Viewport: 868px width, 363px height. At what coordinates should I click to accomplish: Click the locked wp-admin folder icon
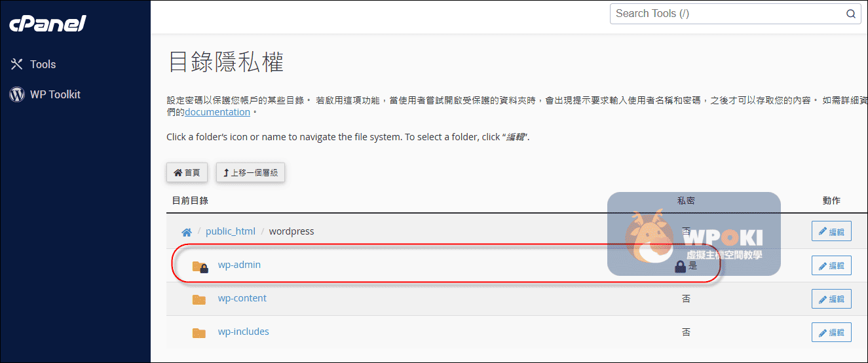click(200, 266)
